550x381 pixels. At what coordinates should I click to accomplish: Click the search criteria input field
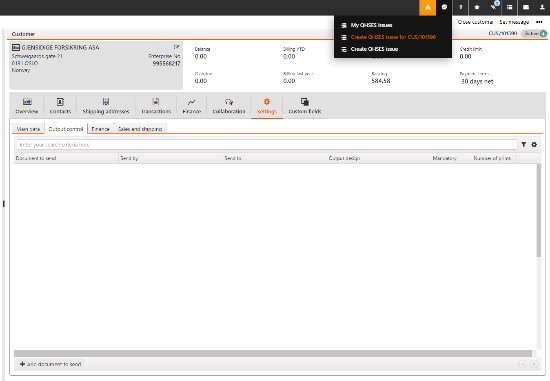pos(267,145)
